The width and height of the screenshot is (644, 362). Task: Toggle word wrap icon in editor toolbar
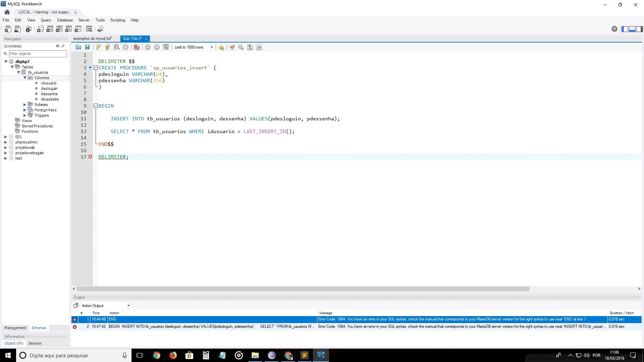point(259,47)
